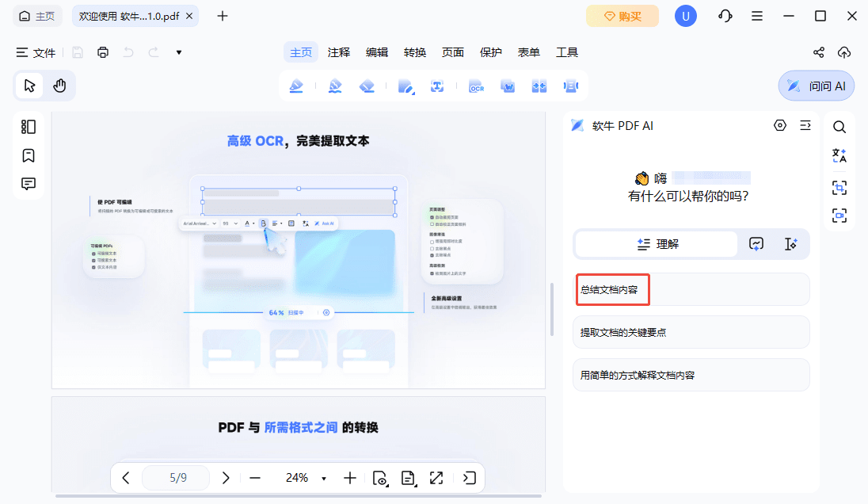The image size is (868, 504).
Task: Click the cloud upload icon
Action: (x=844, y=52)
